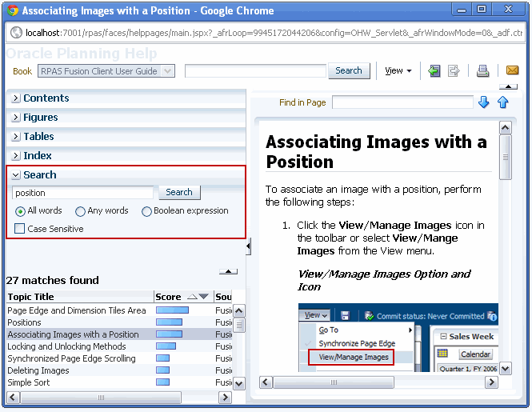Click the search field containing 'position'
The image size is (532, 412).
coord(83,193)
